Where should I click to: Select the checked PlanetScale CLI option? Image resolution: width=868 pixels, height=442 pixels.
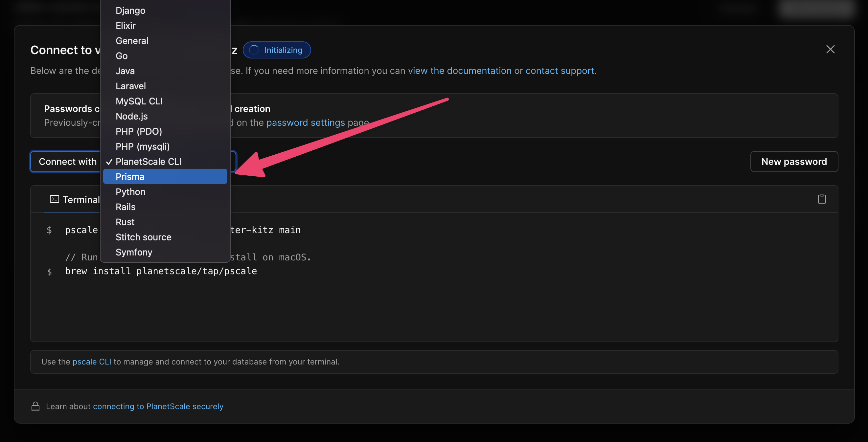click(x=148, y=162)
